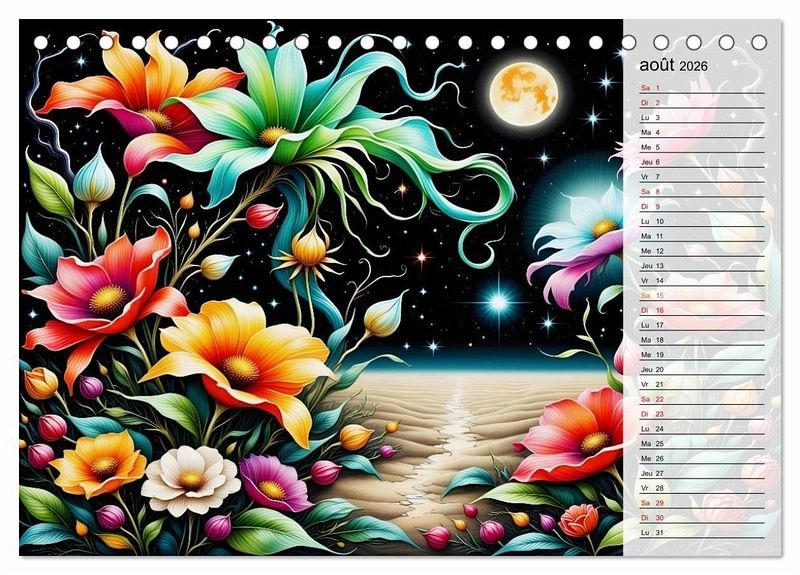Screen dimensions: 800x575
Task: Click the Me 12 date row
Action: point(700,251)
